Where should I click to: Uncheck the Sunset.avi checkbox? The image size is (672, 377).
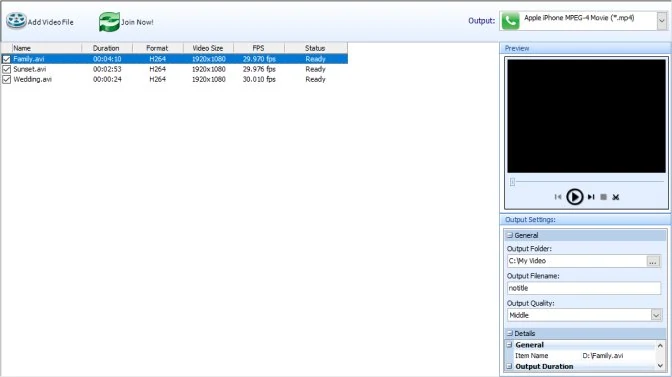(x=6, y=69)
